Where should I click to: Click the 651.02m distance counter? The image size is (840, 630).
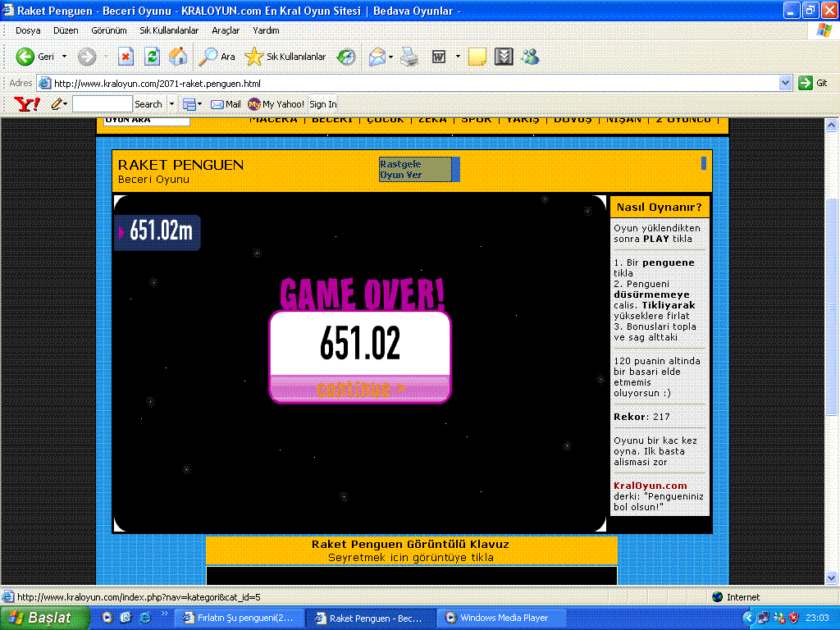pos(157,232)
